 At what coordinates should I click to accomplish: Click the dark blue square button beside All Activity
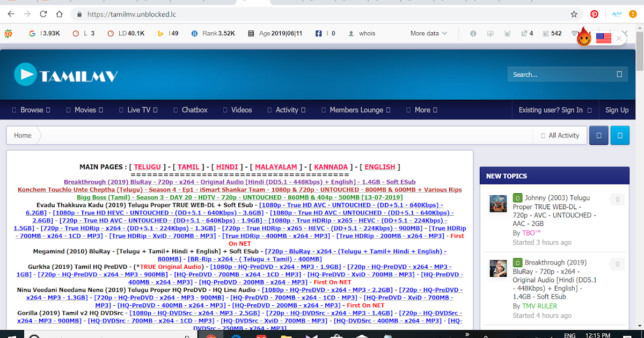599,135
